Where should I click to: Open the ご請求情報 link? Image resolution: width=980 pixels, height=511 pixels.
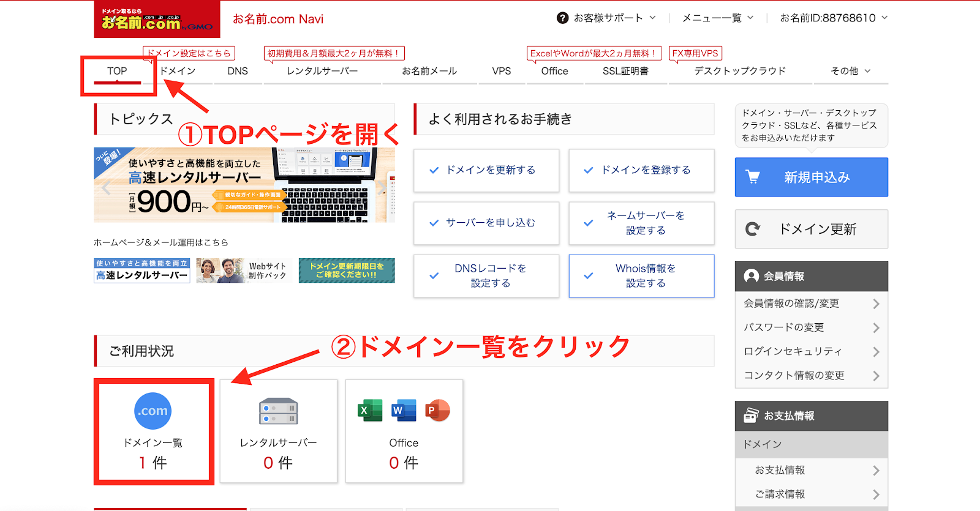780,494
